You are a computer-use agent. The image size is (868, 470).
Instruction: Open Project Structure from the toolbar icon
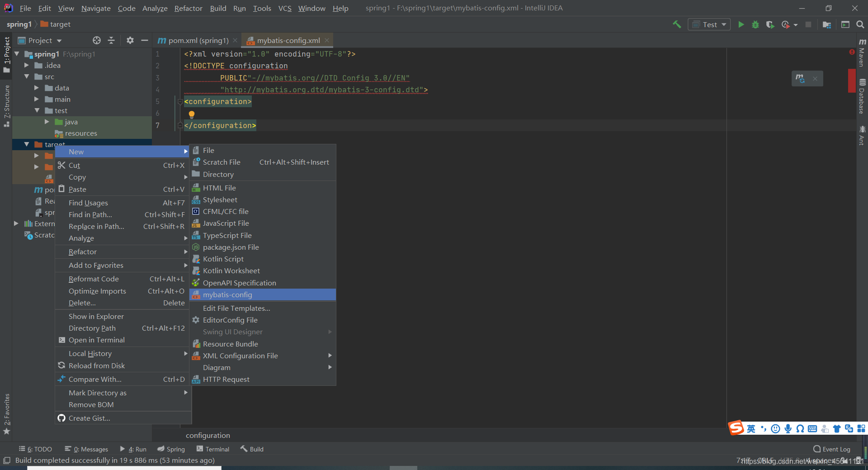827,24
